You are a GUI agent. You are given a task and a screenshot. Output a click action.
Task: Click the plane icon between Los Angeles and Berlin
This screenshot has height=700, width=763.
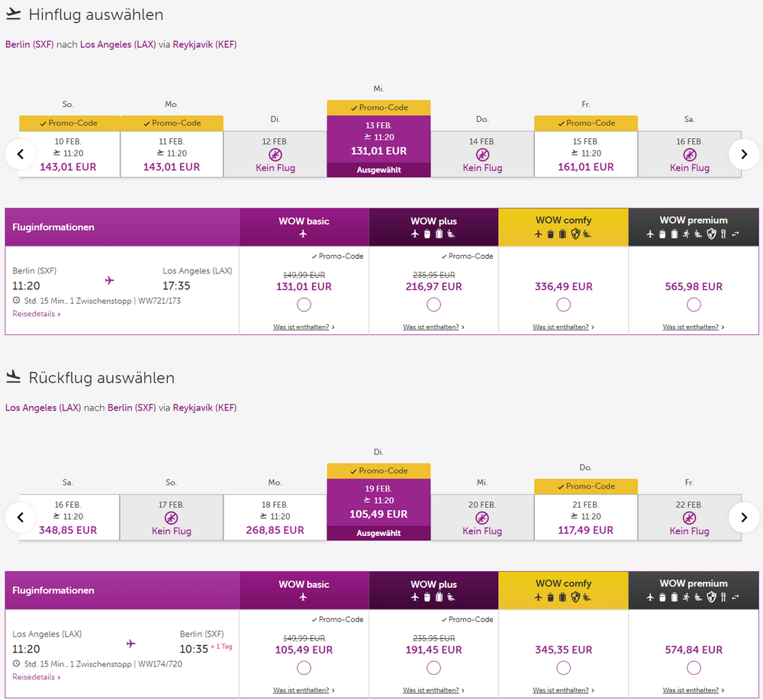[x=130, y=644]
